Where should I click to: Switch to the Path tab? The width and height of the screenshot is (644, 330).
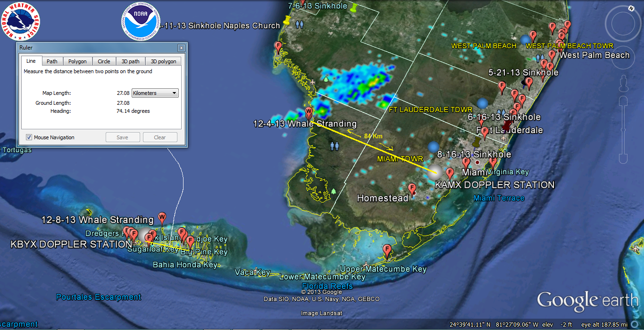(x=52, y=61)
